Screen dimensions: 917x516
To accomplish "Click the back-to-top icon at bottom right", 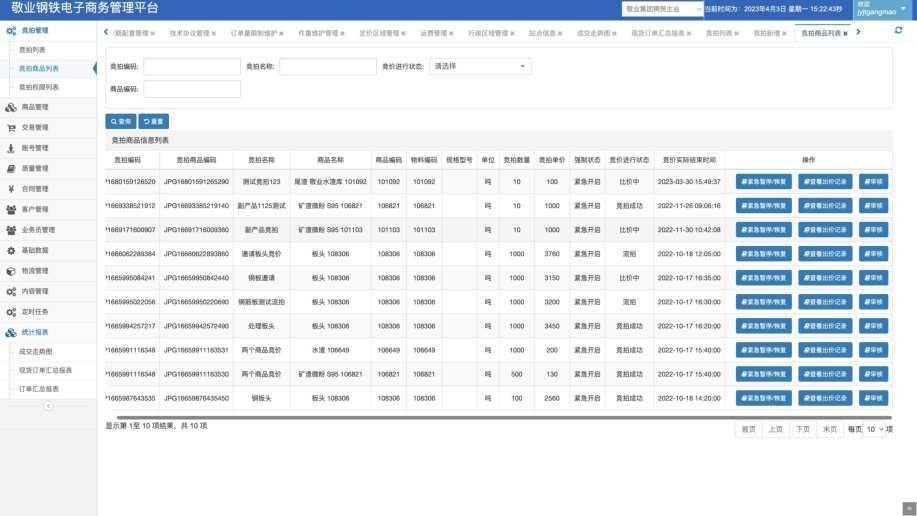I will click(909, 508).
